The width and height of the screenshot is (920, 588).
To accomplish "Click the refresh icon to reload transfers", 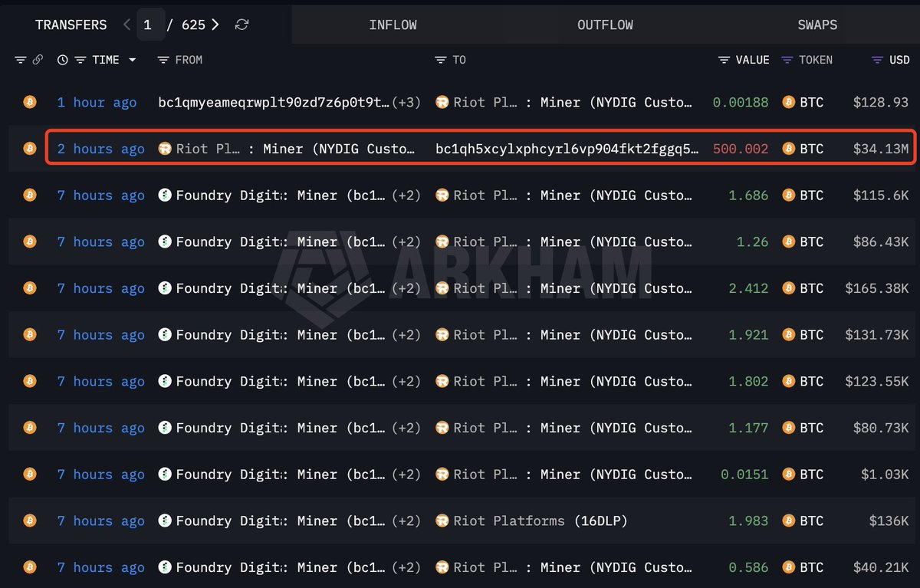I will [242, 25].
